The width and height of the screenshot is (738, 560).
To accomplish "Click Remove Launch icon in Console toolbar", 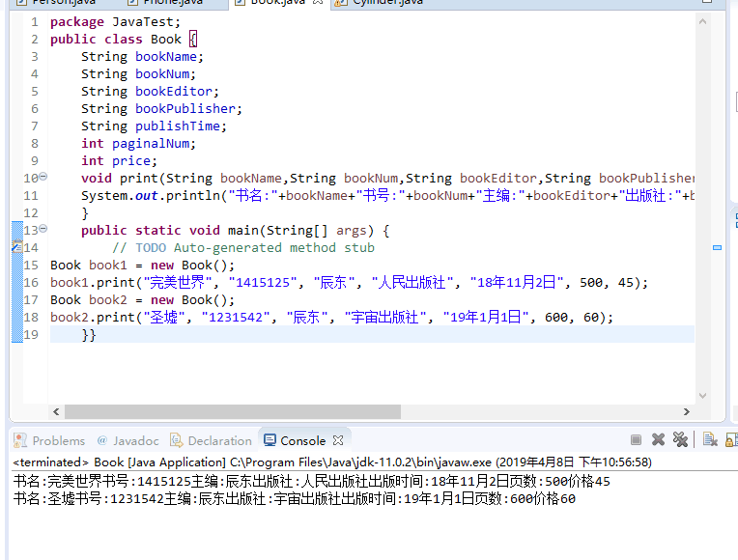I will click(x=658, y=440).
